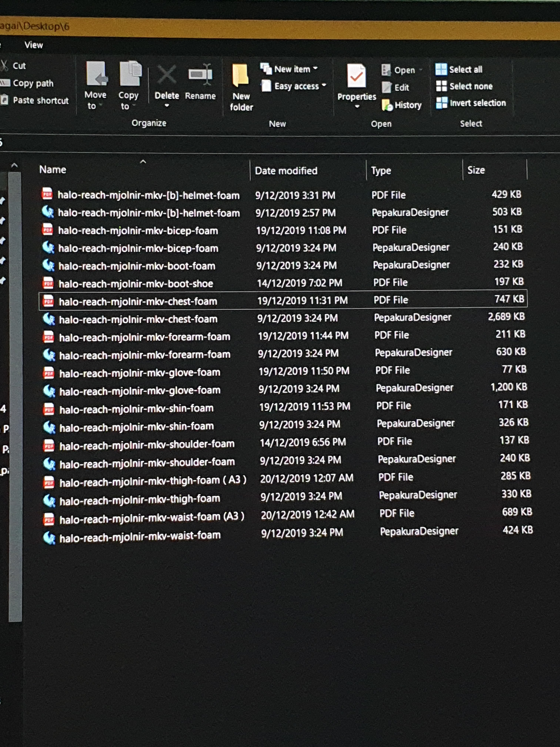Click the Paste shortcut icon
This screenshot has height=747, width=560.
pyautogui.click(x=4, y=100)
